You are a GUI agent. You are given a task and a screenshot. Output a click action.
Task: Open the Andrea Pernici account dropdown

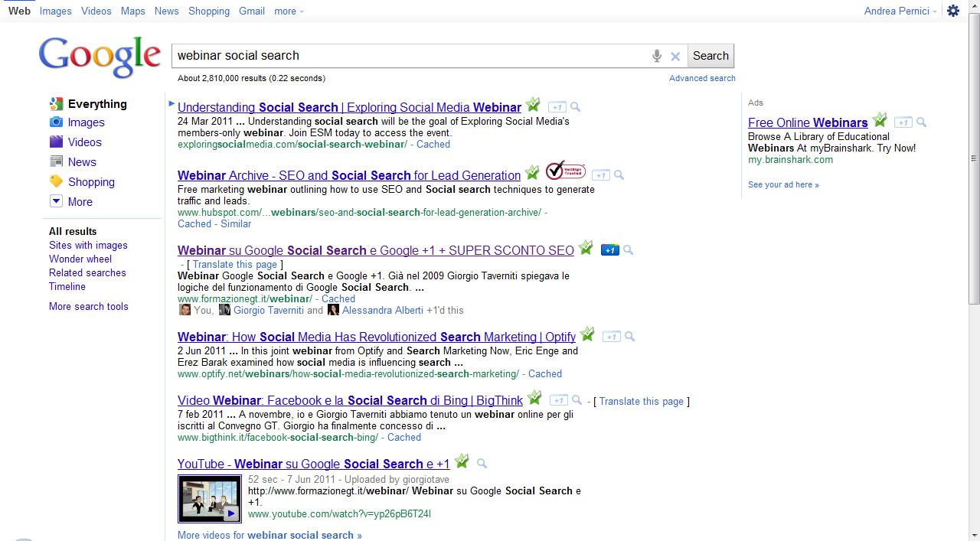click(900, 11)
